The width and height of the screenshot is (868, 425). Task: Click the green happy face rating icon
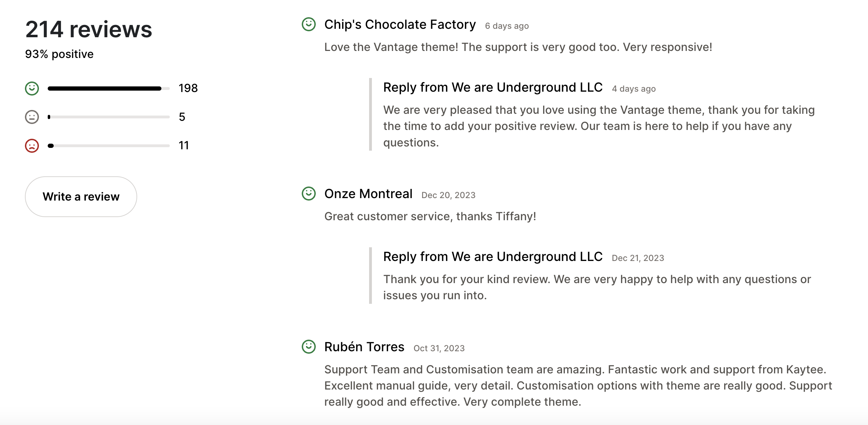tap(32, 88)
